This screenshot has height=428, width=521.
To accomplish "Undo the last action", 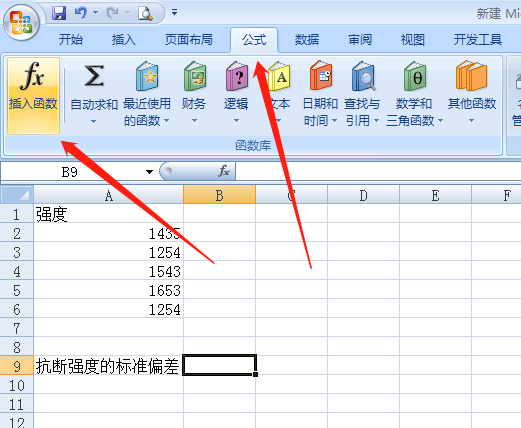I will click(81, 13).
